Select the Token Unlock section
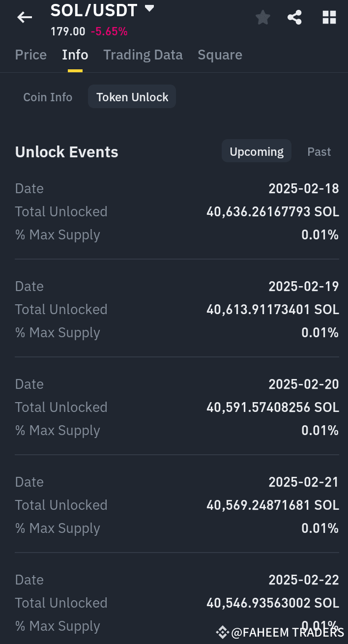This screenshot has height=644, width=348. [132, 97]
